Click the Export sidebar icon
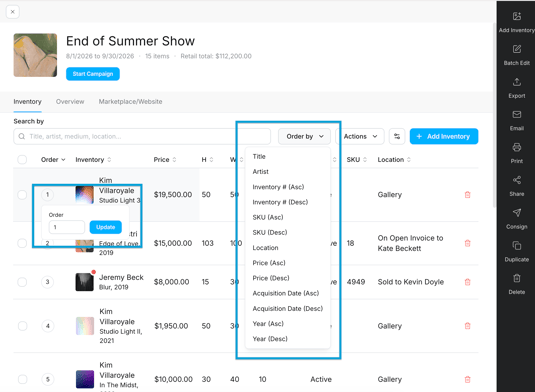The height and width of the screenshot is (392, 535). click(x=517, y=82)
